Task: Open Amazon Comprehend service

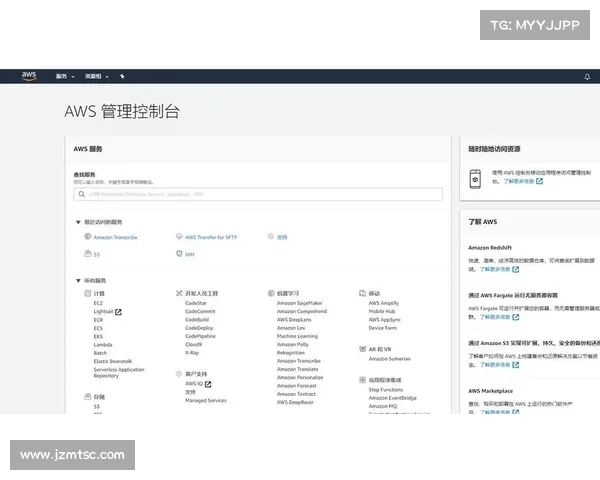Action: 302,312
